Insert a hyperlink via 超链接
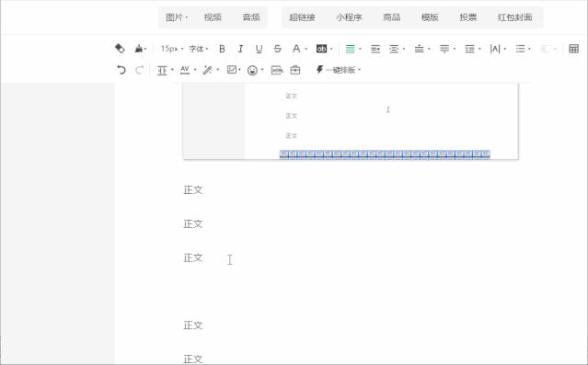The height and width of the screenshot is (365, 588). tap(302, 17)
